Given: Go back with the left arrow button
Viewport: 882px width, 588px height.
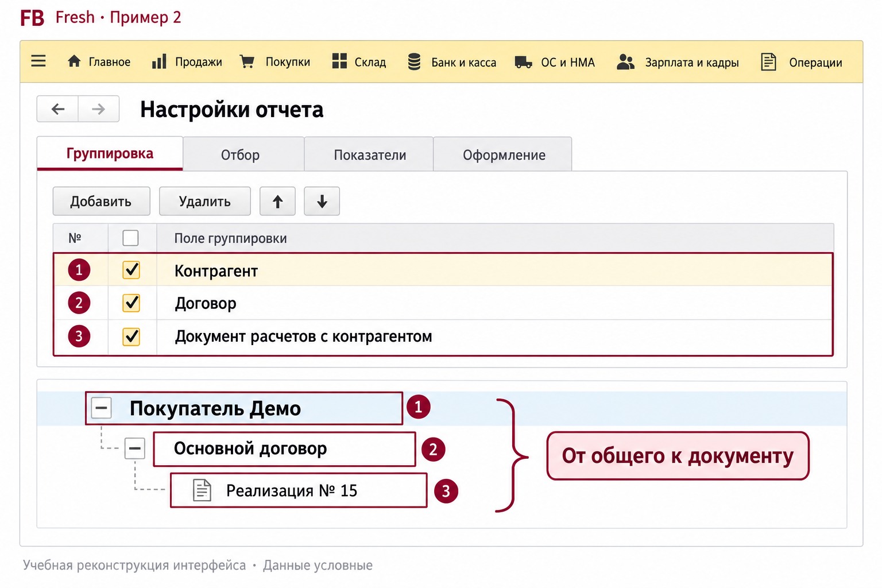Looking at the screenshot, I should 57,109.
